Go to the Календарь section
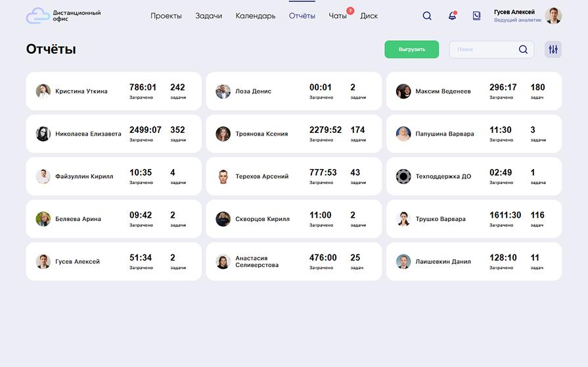 [256, 16]
